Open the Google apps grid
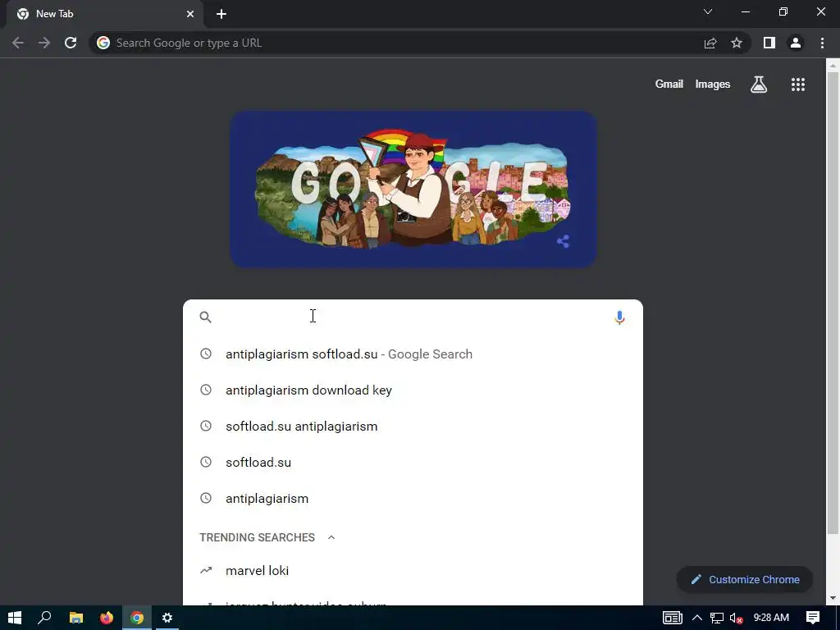 pyautogui.click(x=798, y=84)
